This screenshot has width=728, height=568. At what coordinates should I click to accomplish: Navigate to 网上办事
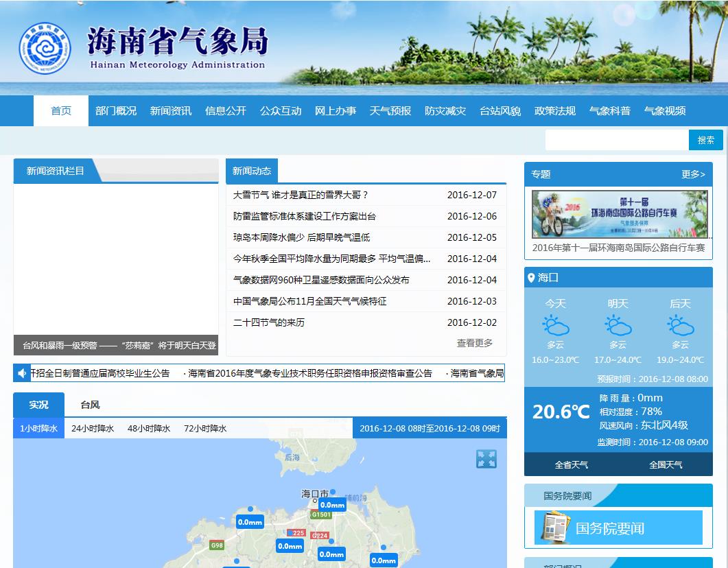[336, 111]
